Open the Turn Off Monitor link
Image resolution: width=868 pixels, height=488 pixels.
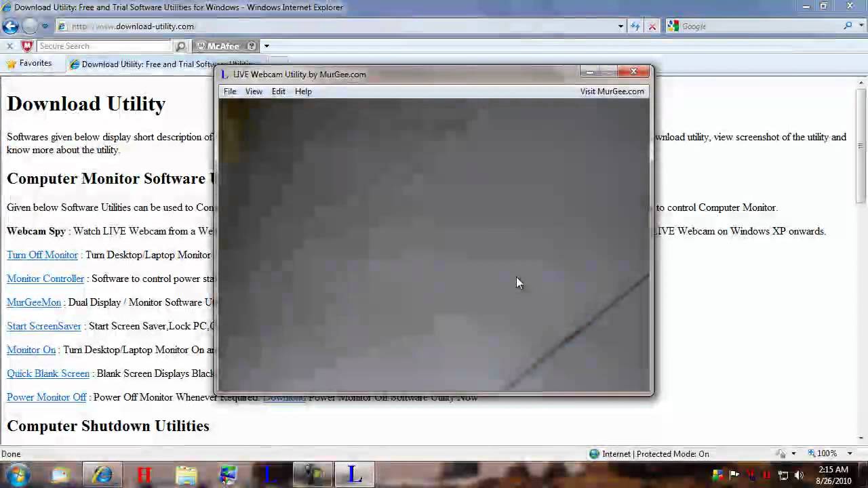point(42,255)
